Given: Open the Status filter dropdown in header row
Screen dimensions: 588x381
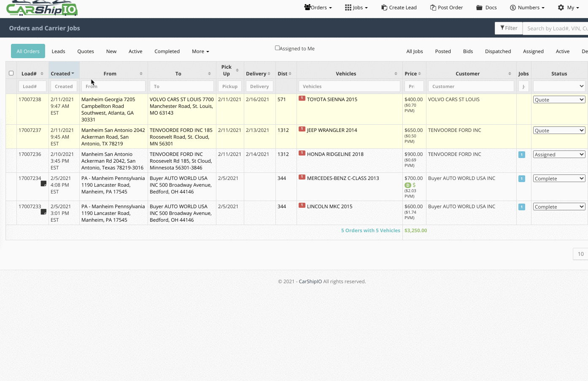Looking at the screenshot, I should 559,86.
